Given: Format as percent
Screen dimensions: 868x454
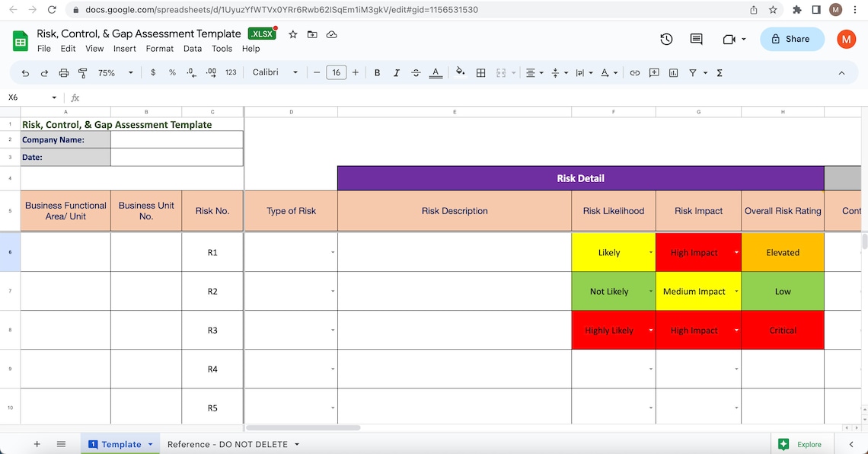Looking at the screenshot, I should [x=172, y=72].
